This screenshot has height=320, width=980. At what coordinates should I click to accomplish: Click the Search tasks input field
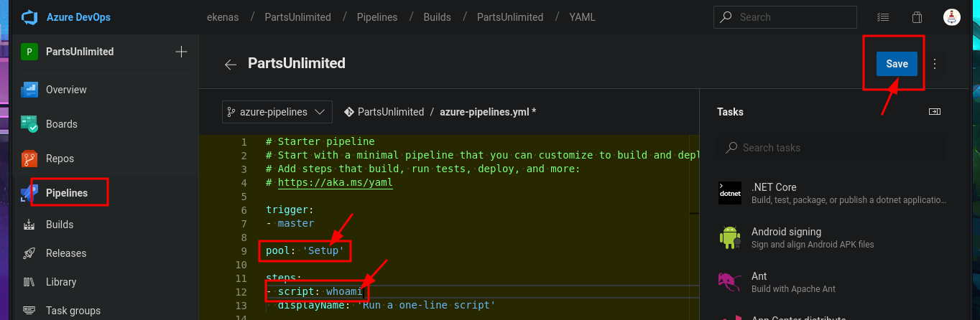tap(833, 148)
